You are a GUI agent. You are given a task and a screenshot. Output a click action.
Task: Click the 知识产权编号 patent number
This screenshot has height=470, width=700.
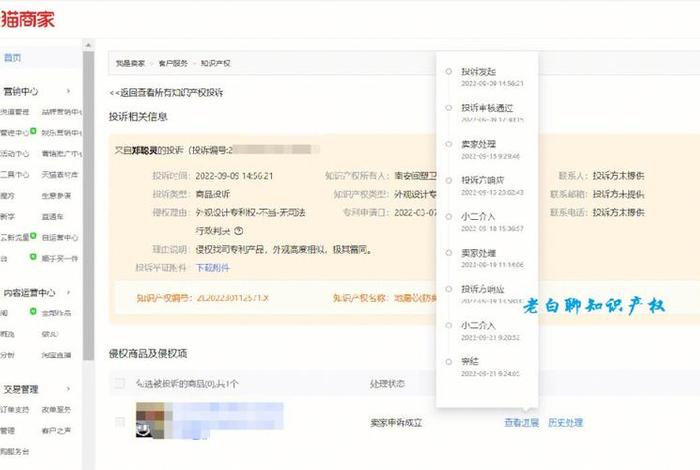[233, 298]
